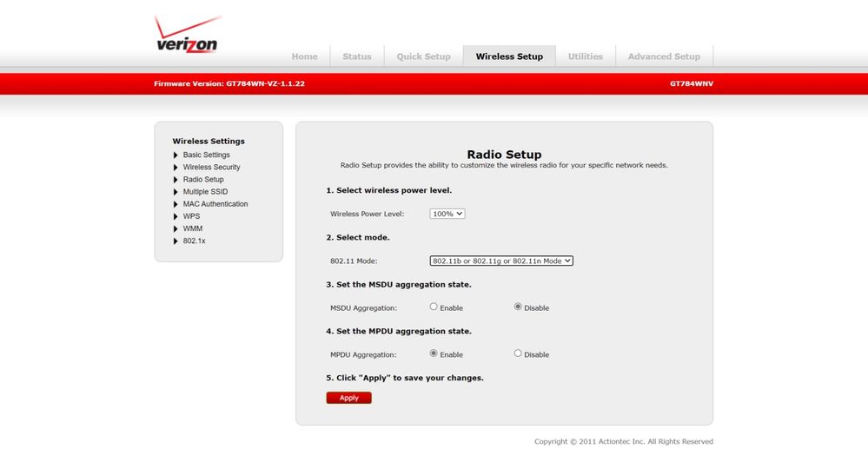
Task: Click the arrow icon beside WMM
Action: [176, 228]
